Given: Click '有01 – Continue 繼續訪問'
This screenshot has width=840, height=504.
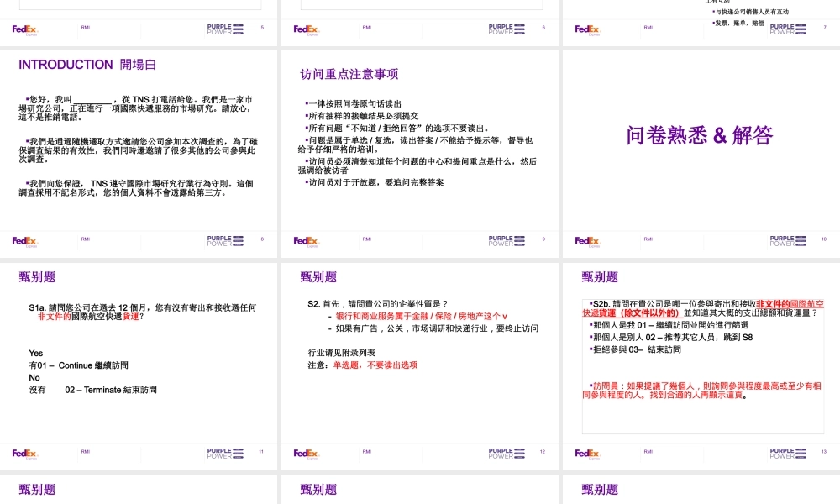Looking at the screenshot, I should [x=78, y=365].
